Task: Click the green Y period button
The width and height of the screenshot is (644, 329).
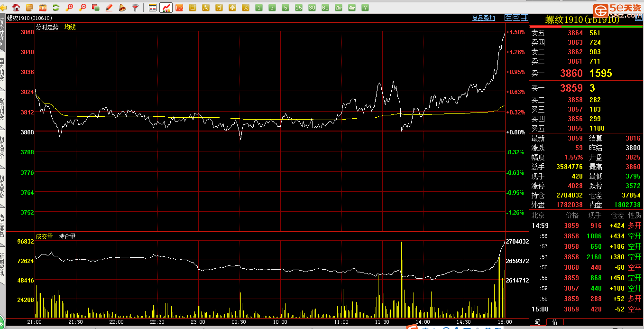Action: (x=365, y=8)
